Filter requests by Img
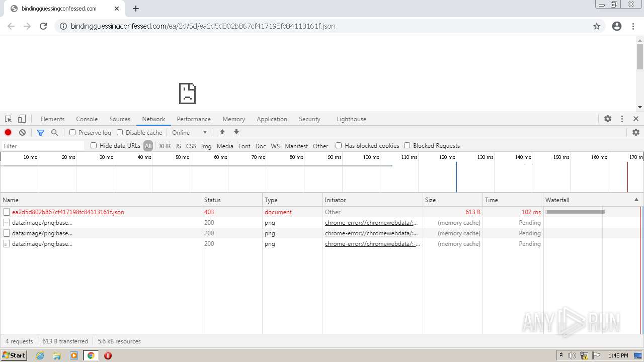 click(x=206, y=146)
